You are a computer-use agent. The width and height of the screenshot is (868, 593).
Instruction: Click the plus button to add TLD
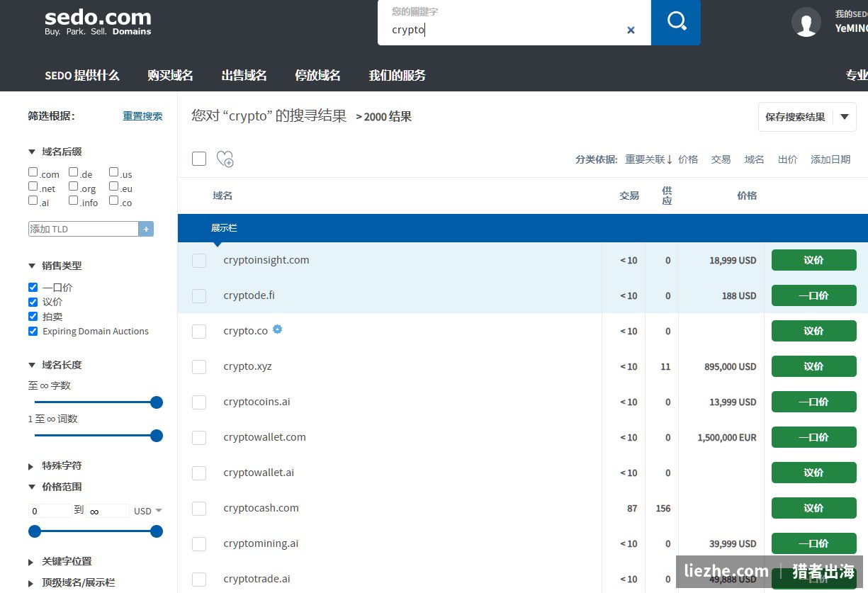(x=147, y=229)
